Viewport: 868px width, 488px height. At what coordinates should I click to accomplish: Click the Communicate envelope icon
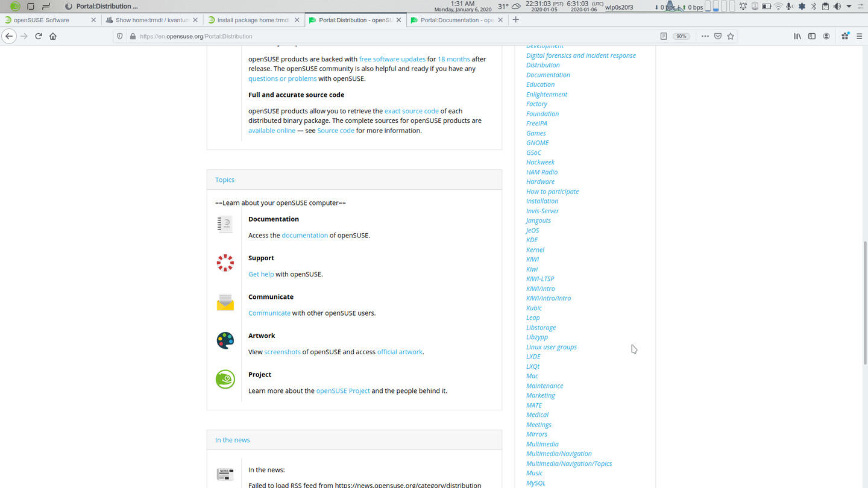click(225, 302)
